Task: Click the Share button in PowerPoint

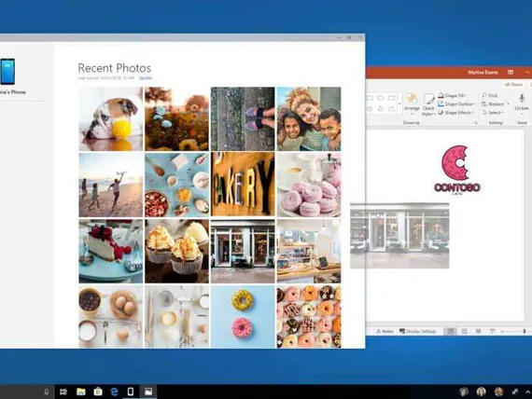Action: pos(513,85)
